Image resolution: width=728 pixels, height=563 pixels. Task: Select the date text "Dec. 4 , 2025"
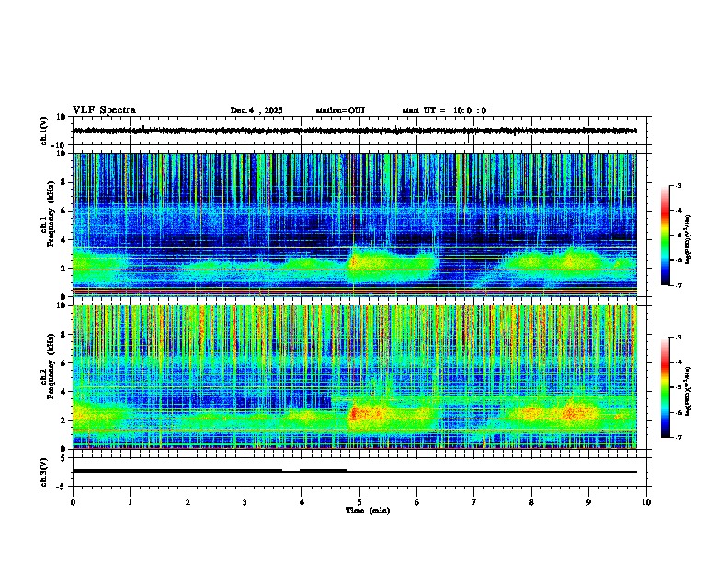tap(256, 110)
